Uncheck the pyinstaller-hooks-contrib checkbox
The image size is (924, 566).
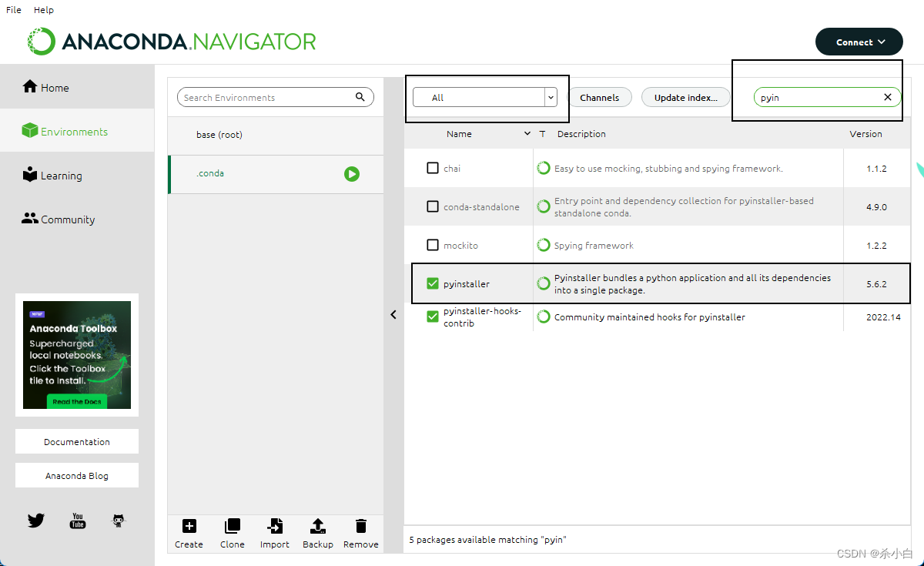click(433, 316)
